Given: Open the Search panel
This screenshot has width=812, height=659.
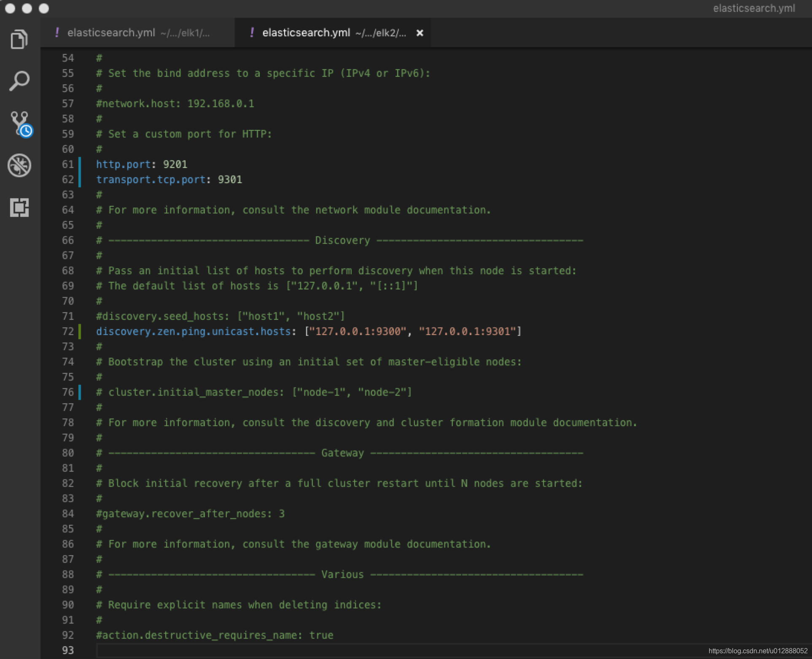Looking at the screenshot, I should pyautogui.click(x=19, y=81).
